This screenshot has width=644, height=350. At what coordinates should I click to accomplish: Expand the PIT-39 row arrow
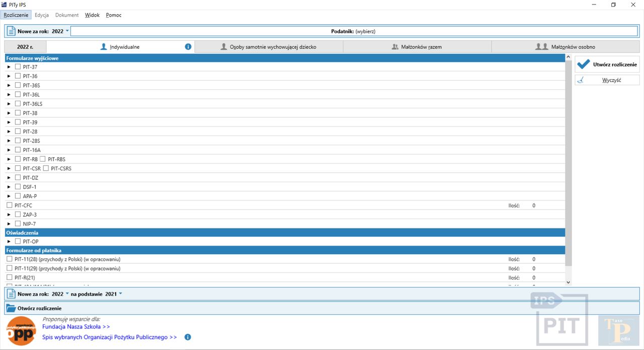(x=9, y=122)
